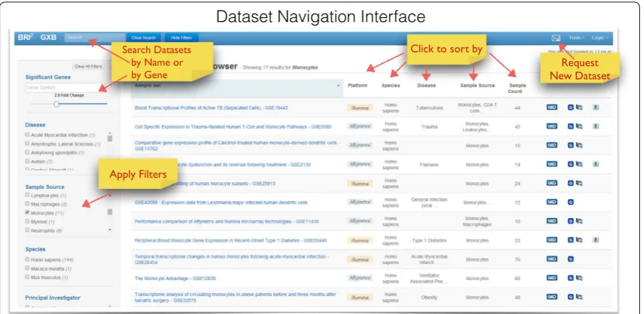Click grey document icon in GSE33440 row
This screenshot has height=314, width=644.
coord(595,239)
